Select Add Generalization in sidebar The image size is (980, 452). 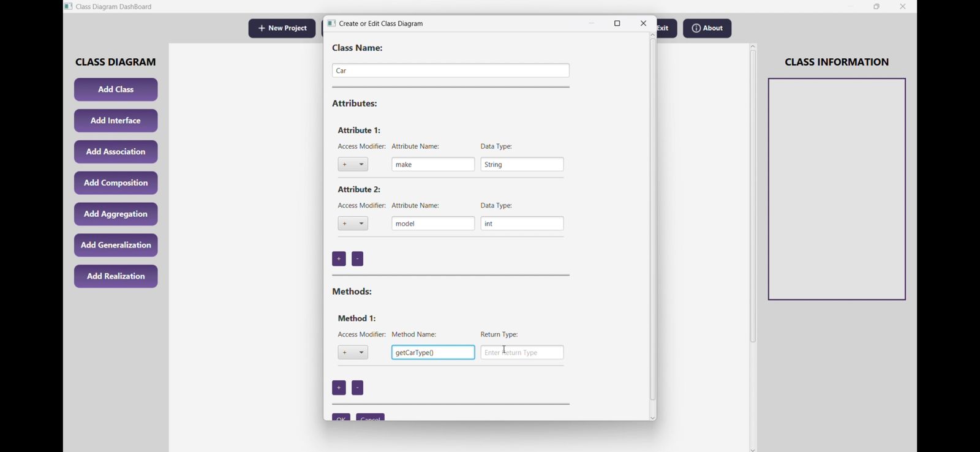pyautogui.click(x=116, y=246)
